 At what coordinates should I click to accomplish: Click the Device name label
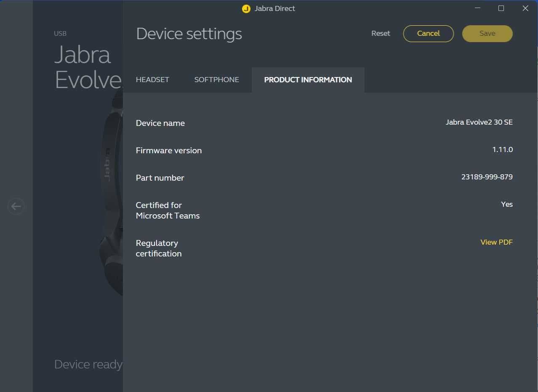click(160, 123)
